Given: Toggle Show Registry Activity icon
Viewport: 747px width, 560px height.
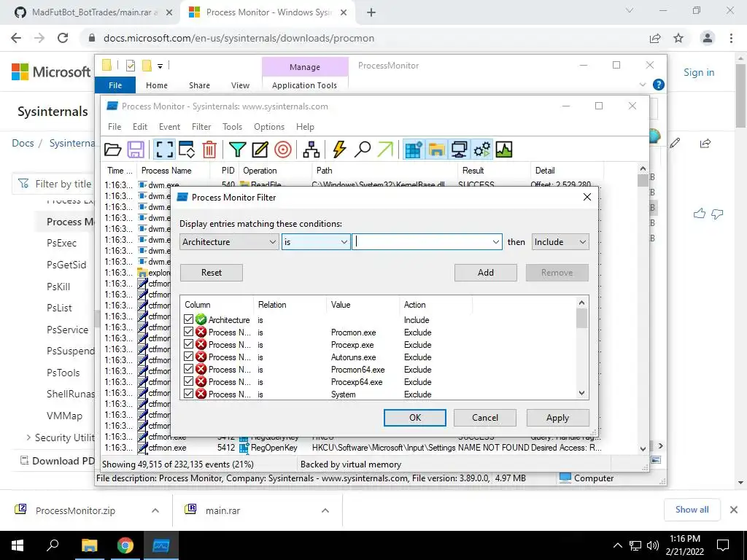Looking at the screenshot, I should tap(414, 149).
